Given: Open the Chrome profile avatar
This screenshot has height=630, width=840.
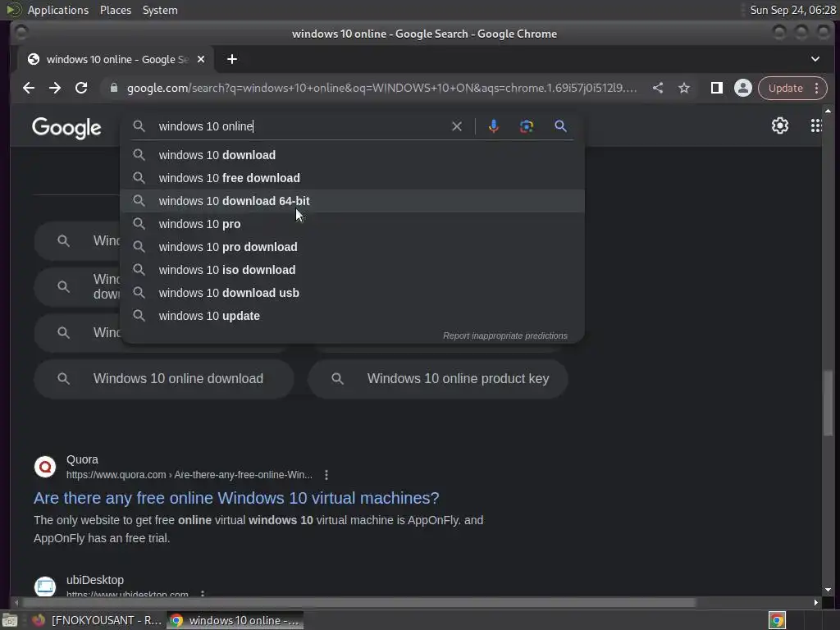Looking at the screenshot, I should click(742, 88).
